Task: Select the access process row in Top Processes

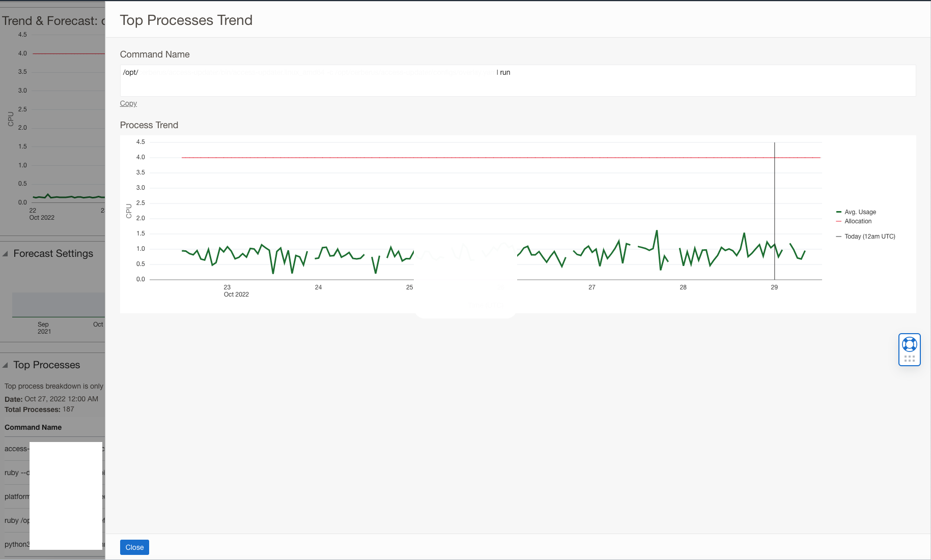Action: tap(15, 449)
